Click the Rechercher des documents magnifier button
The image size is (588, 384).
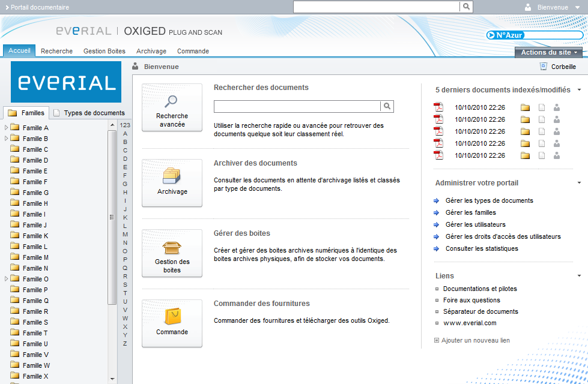387,106
